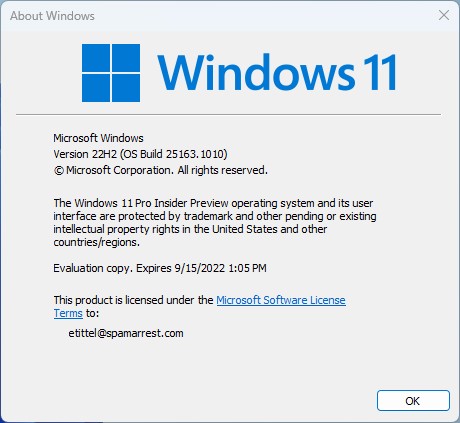Click the OK button
This screenshot has width=460, height=423.
(413, 401)
